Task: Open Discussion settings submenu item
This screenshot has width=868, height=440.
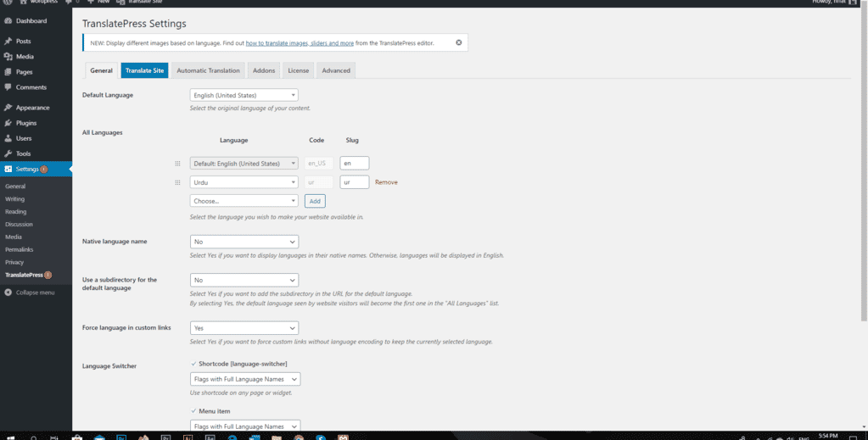Action: pos(19,224)
